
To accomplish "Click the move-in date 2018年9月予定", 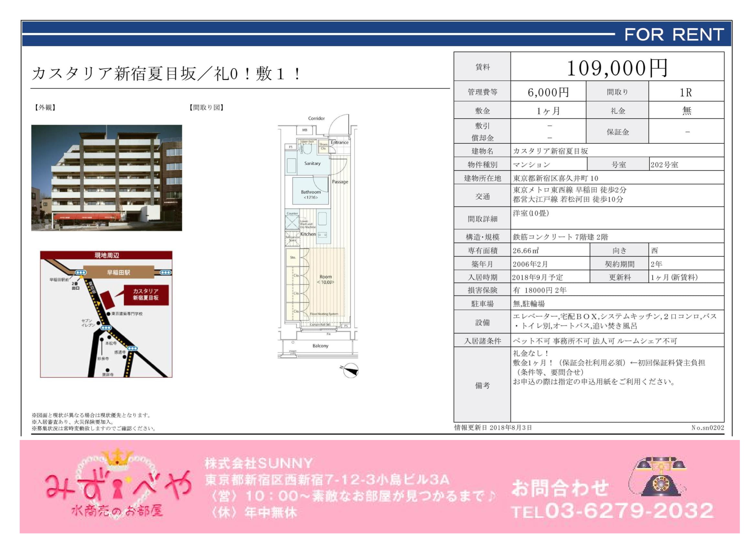I will pyautogui.click(x=538, y=277).
